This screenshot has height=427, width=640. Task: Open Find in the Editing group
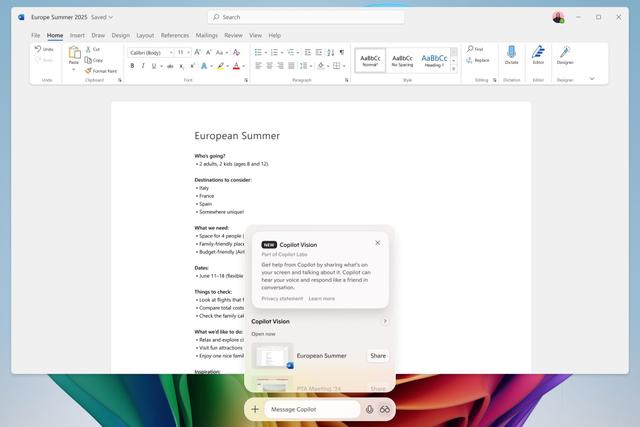coord(475,48)
